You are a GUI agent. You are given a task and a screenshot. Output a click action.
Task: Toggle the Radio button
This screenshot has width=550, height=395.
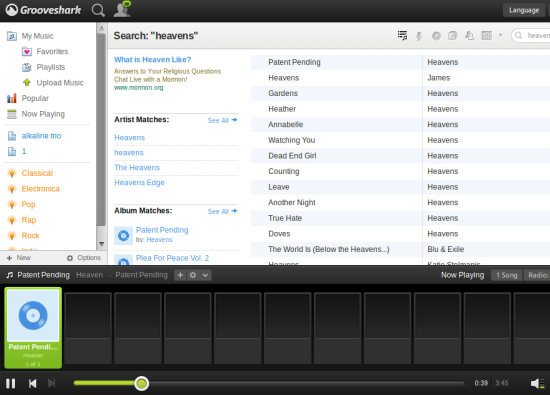point(537,275)
